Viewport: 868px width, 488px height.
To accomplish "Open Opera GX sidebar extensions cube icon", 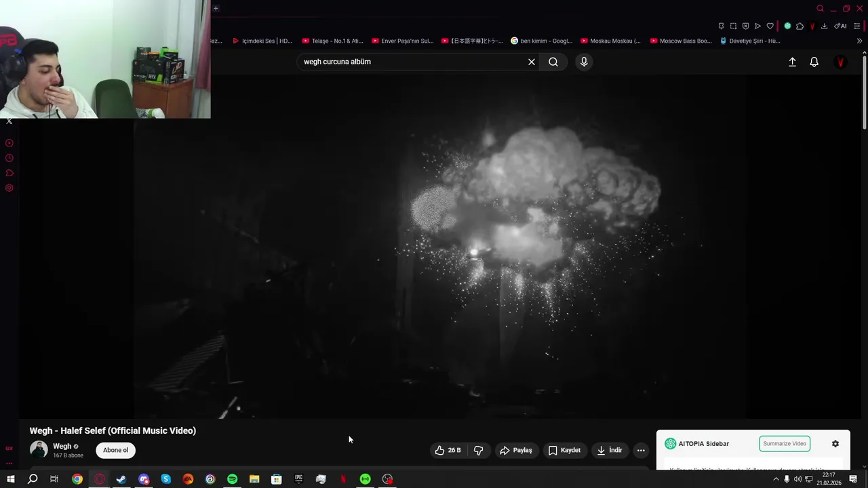I will tap(9, 173).
